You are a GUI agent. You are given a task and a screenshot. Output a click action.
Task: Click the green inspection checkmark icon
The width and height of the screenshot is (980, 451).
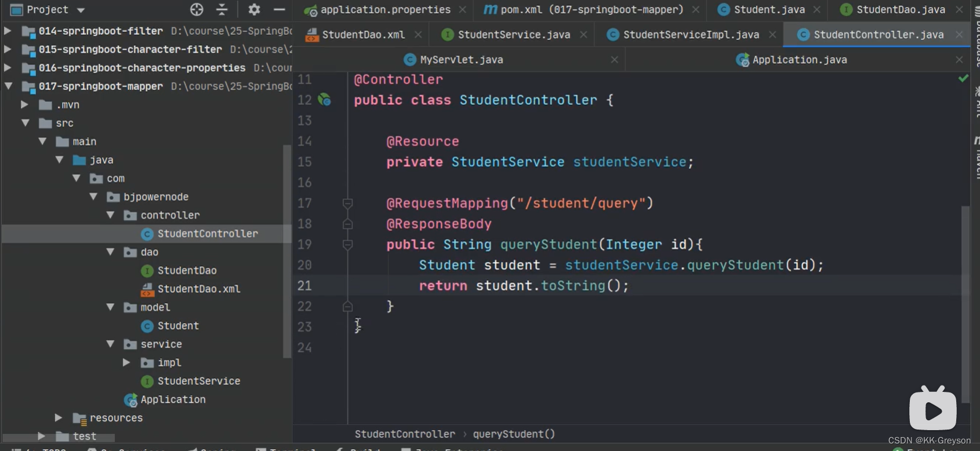pyautogui.click(x=963, y=78)
